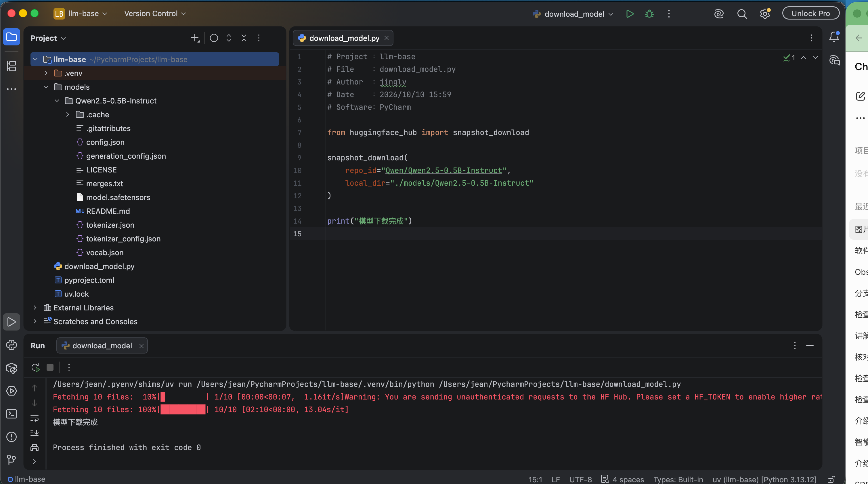Click Unlock Pro button
The height and width of the screenshot is (484, 868).
[x=811, y=14]
